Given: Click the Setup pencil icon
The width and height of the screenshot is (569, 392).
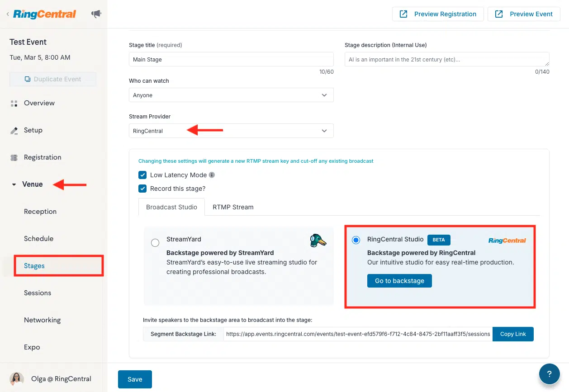Looking at the screenshot, I should coord(14,130).
